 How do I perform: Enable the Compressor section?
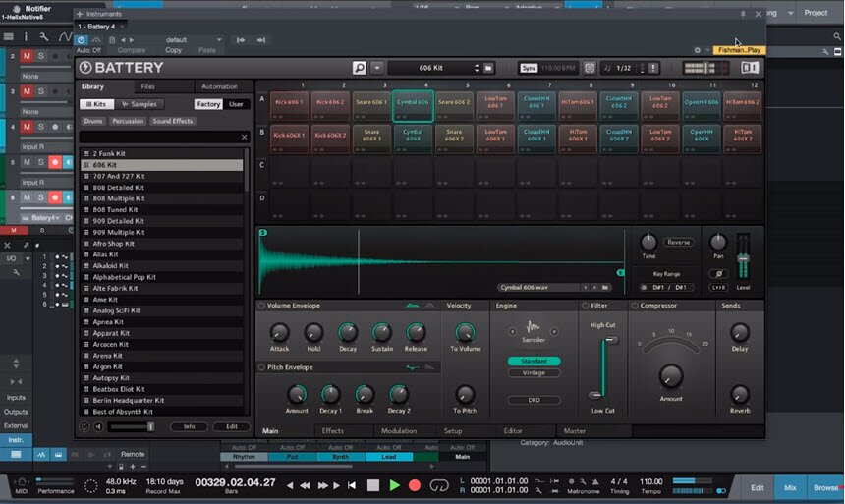click(635, 306)
